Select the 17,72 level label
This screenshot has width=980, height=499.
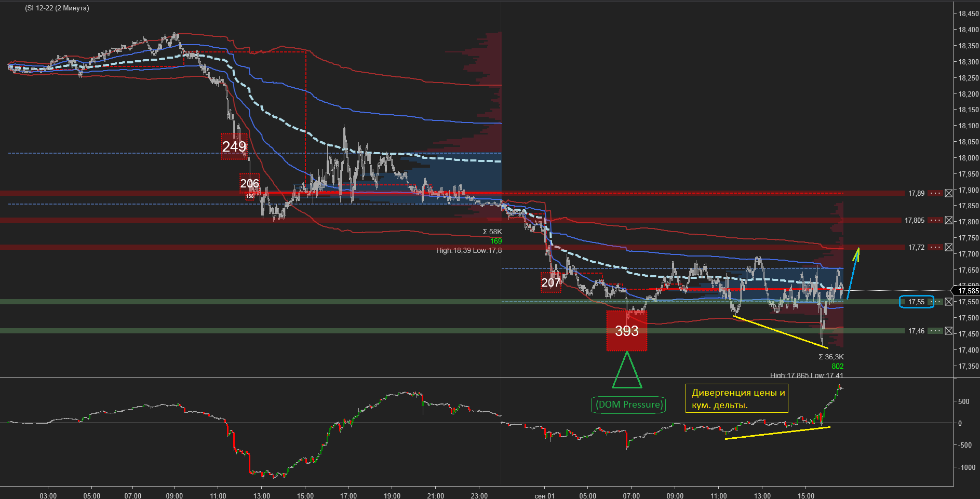[916, 247]
